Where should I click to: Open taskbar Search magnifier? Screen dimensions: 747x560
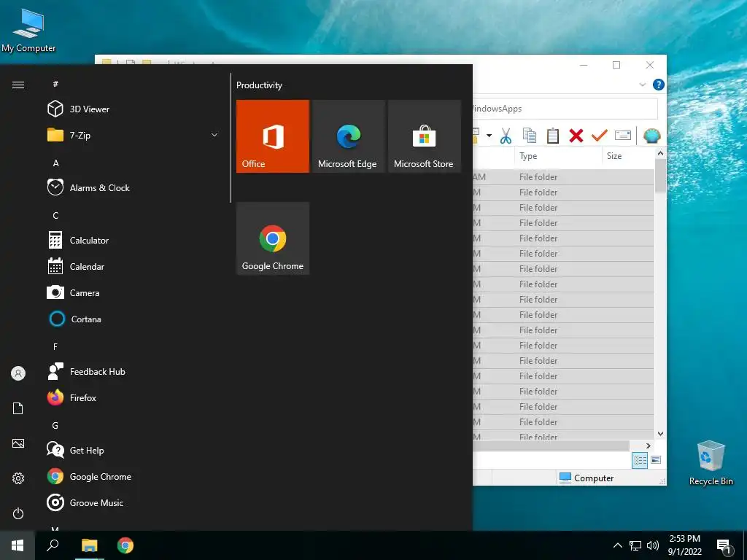tap(53, 545)
